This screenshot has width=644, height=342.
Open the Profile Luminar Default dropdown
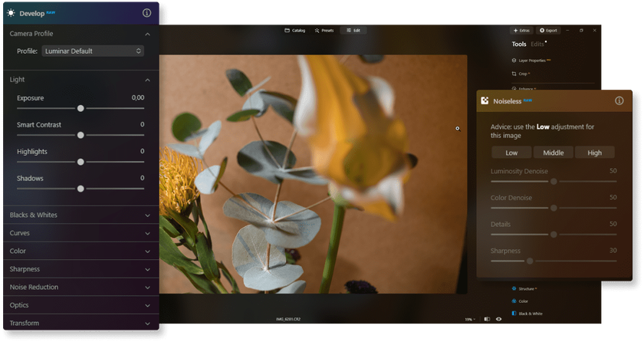[x=93, y=51]
